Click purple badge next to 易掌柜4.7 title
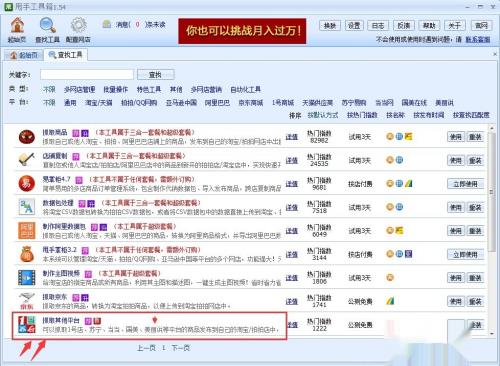Screen dimensions: 500x366 pyautogui.click(x=79, y=180)
